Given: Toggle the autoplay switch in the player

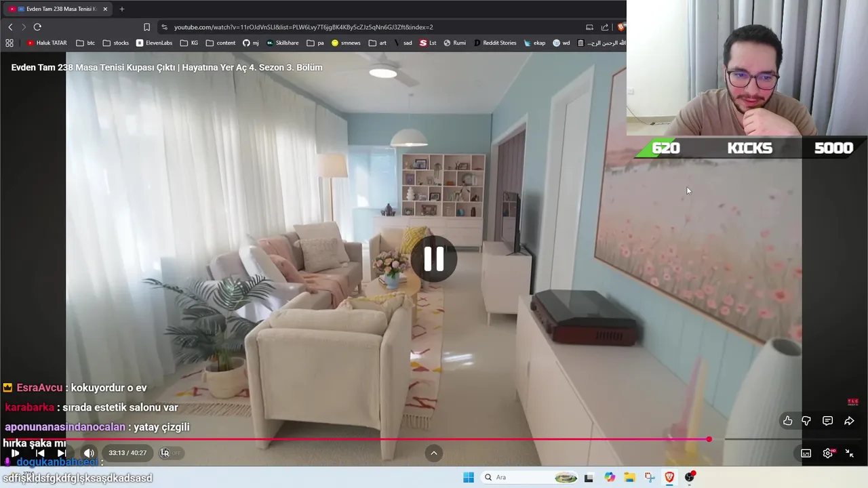Looking at the screenshot, I should pyautogui.click(x=170, y=453).
